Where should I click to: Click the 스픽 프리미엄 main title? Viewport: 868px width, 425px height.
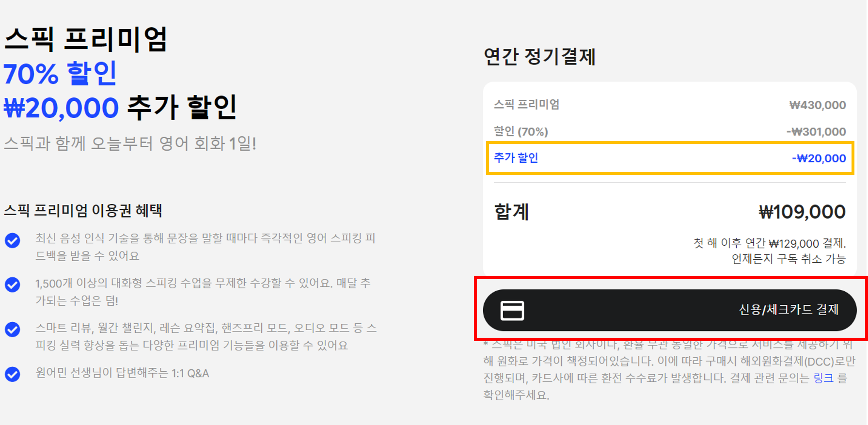(x=86, y=39)
